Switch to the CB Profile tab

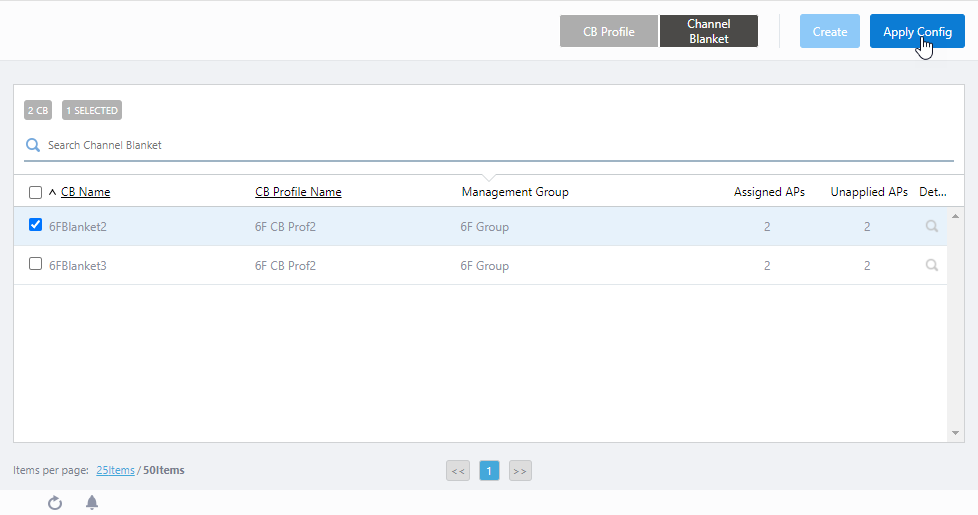[609, 31]
